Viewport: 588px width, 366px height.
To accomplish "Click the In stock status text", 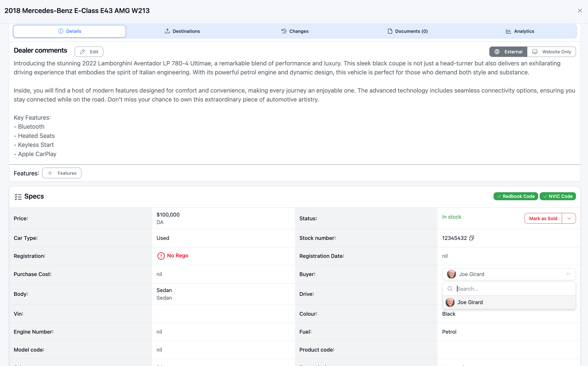I will pyautogui.click(x=452, y=217).
